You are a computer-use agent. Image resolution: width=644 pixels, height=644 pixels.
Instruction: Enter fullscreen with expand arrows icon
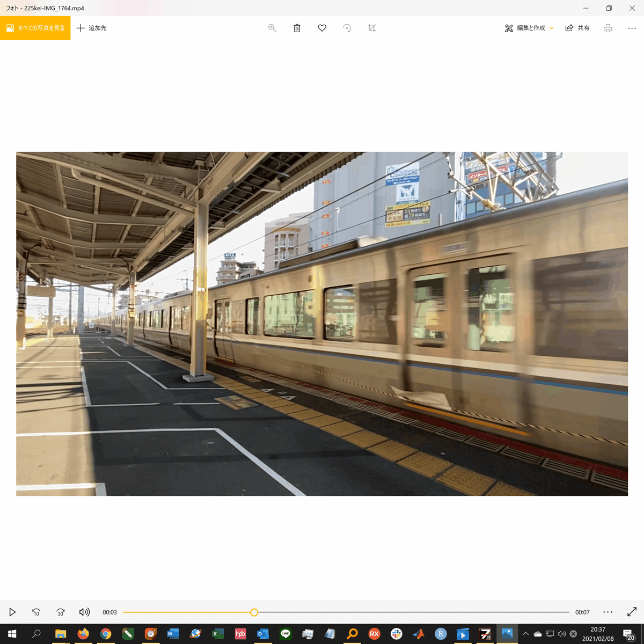[x=632, y=612]
